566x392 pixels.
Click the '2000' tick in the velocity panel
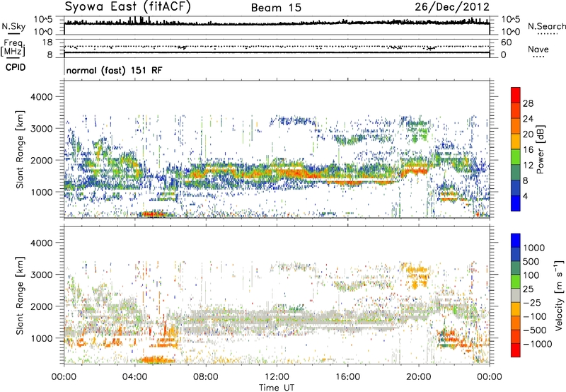coord(42,306)
